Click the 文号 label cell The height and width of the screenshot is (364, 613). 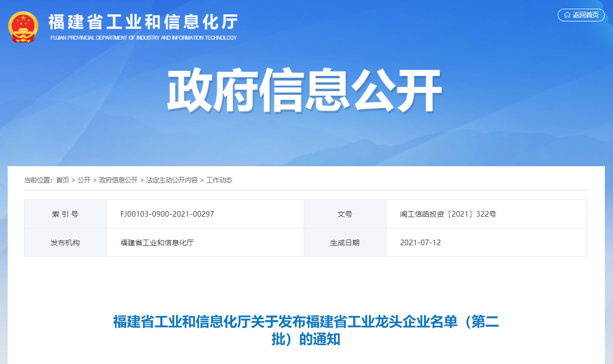[x=345, y=214]
